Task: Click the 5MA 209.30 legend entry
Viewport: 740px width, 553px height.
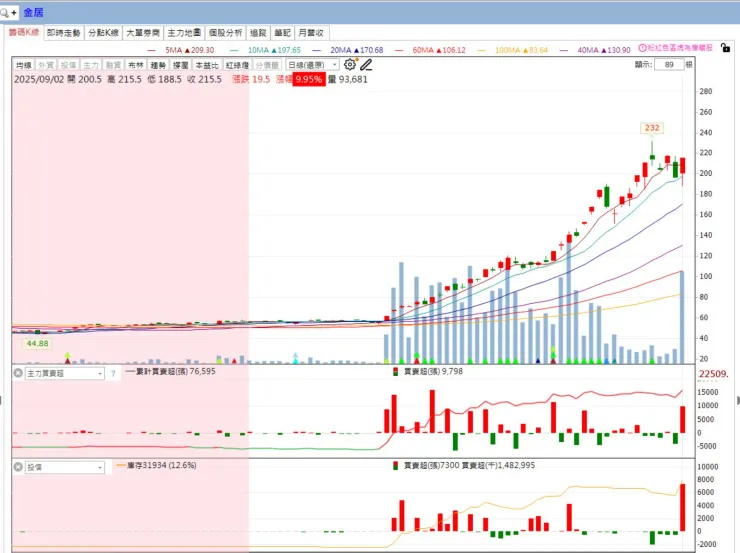Action: (x=181, y=50)
